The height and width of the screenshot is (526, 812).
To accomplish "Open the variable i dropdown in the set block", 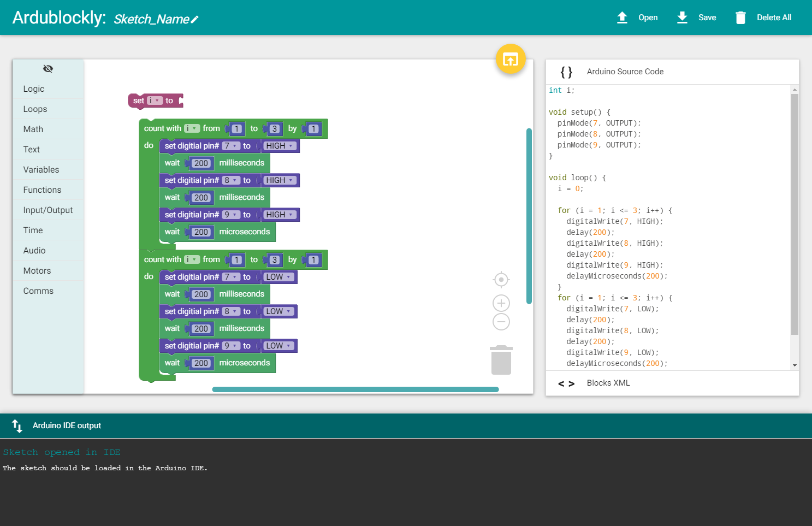I will click(x=155, y=101).
